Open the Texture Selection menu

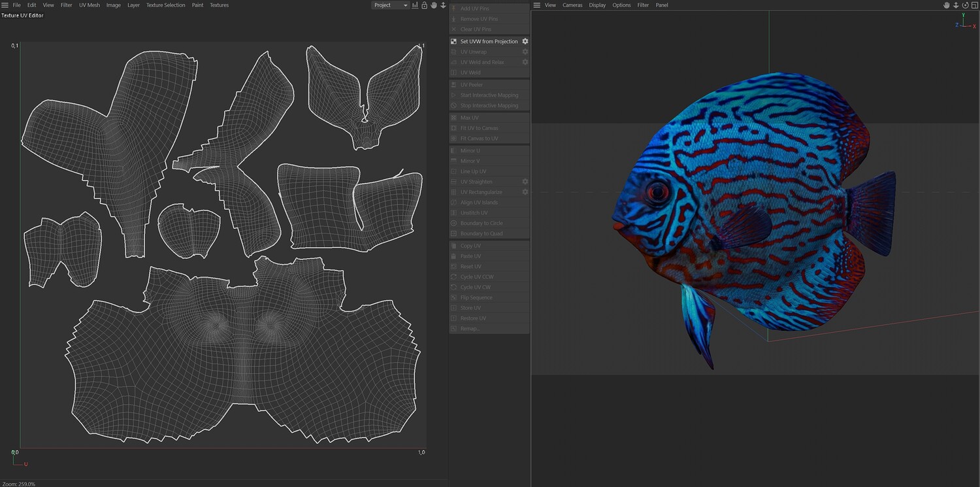pyautogui.click(x=165, y=5)
